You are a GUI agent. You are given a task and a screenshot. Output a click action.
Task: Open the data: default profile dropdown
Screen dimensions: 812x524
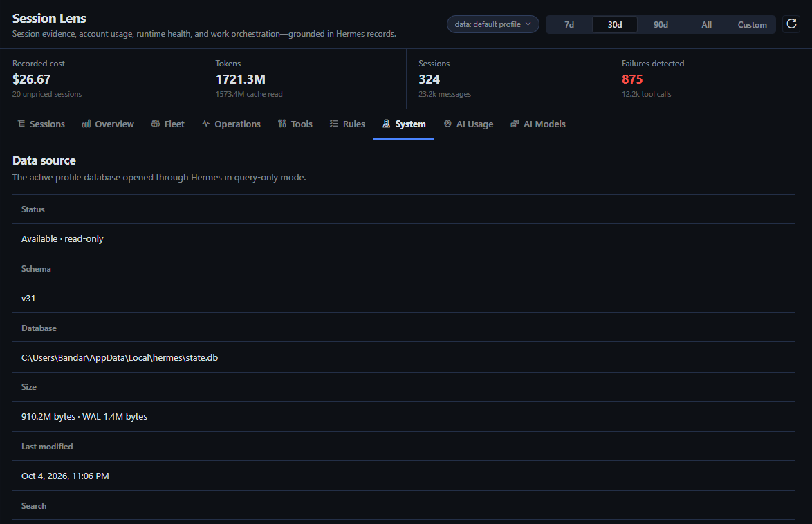tap(492, 24)
